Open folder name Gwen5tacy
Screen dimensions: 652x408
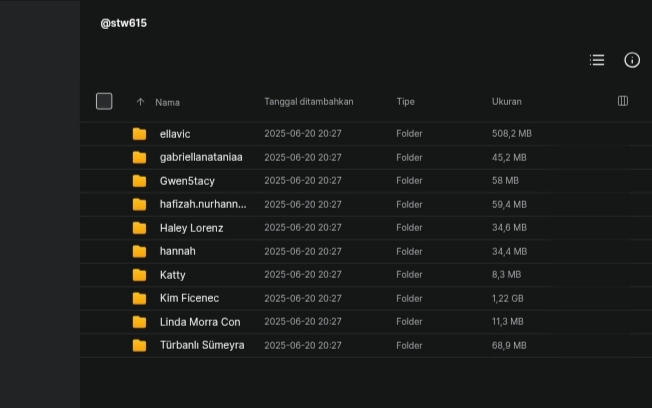[x=187, y=181]
